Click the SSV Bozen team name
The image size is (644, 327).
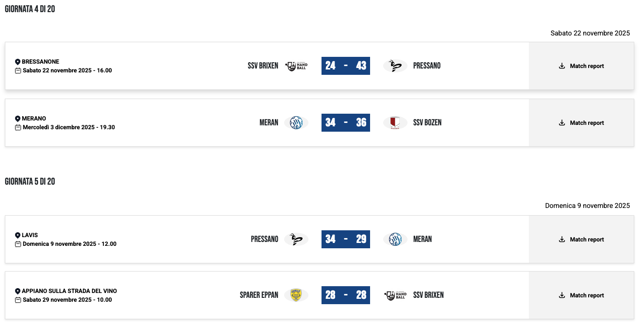[x=427, y=123]
